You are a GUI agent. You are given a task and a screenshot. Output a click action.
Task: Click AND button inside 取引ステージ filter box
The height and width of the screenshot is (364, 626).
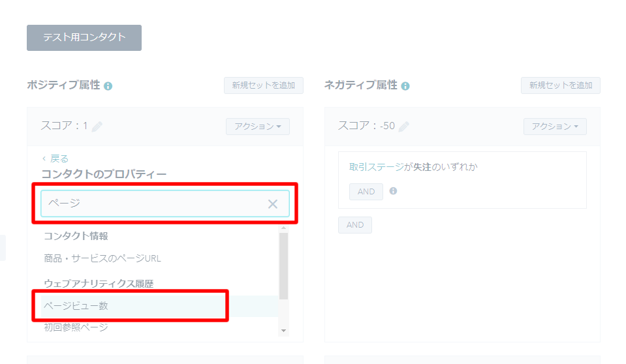click(366, 192)
